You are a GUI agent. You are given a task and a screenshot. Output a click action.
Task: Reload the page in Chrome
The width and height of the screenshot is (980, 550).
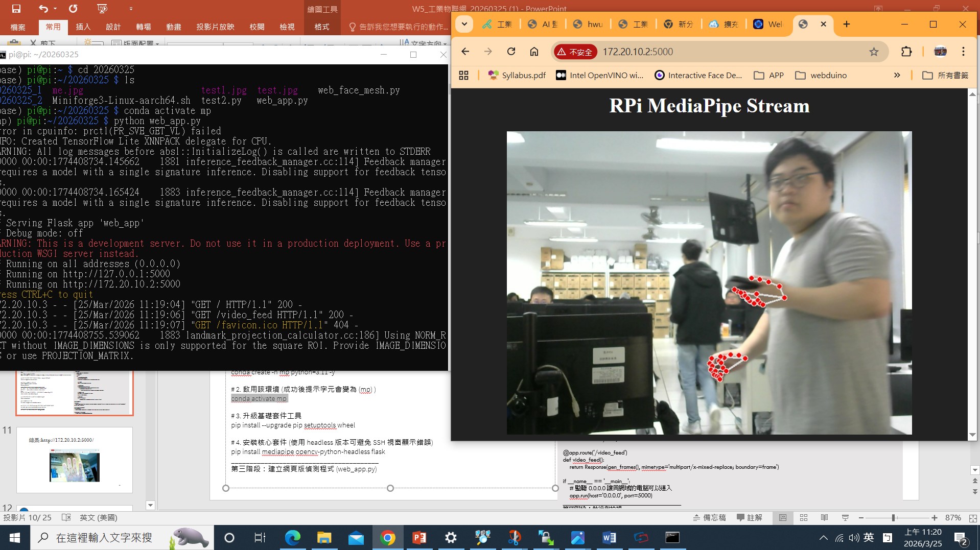[511, 52]
